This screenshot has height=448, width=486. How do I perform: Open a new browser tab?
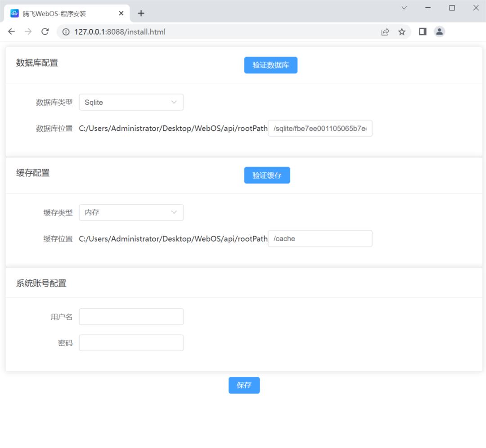pyautogui.click(x=141, y=13)
